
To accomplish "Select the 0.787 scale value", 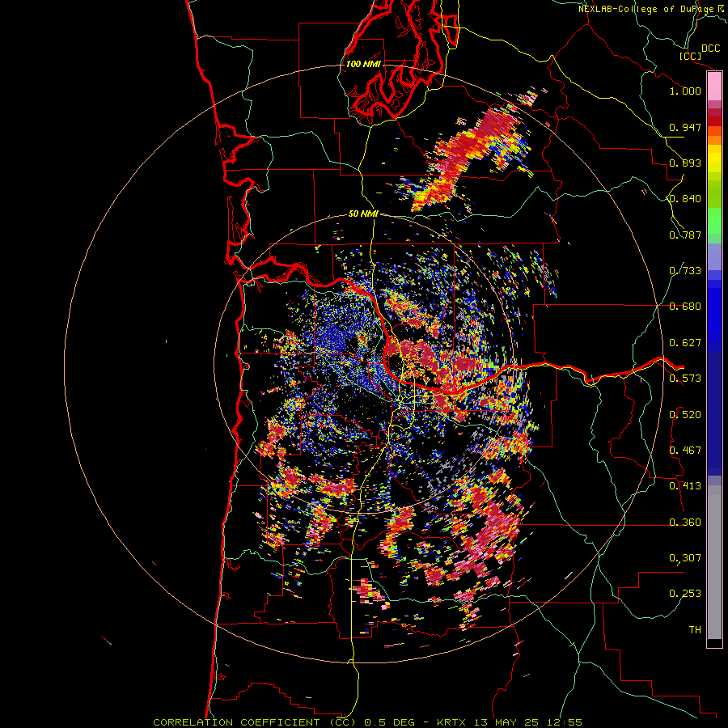I will point(685,235).
